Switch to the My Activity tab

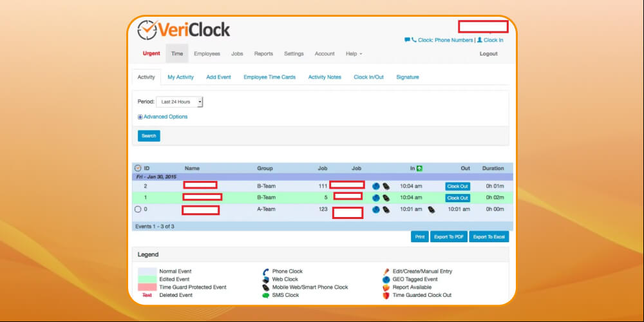[x=181, y=77]
